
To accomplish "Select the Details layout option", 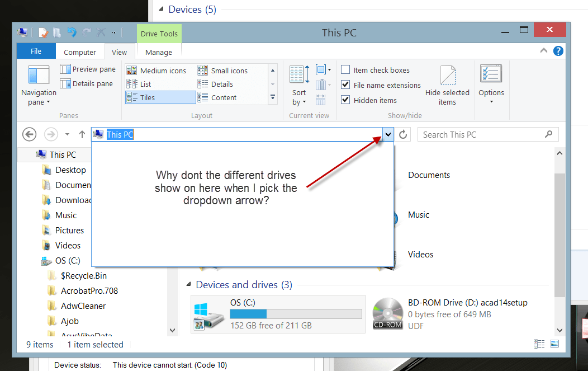I will click(x=221, y=84).
